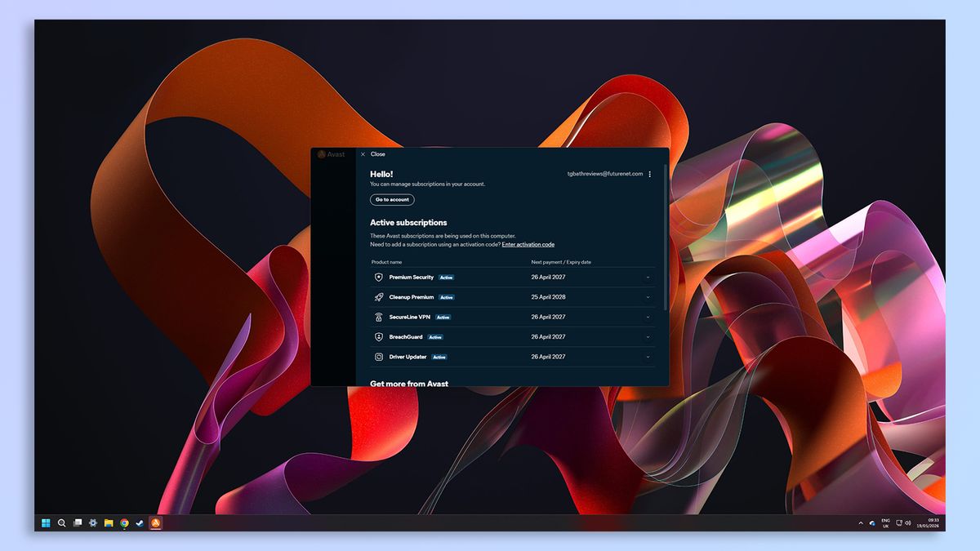Click the Avast logo in the sidebar
The width and height of the screenshot is (980, 551).
pos(332,154)
